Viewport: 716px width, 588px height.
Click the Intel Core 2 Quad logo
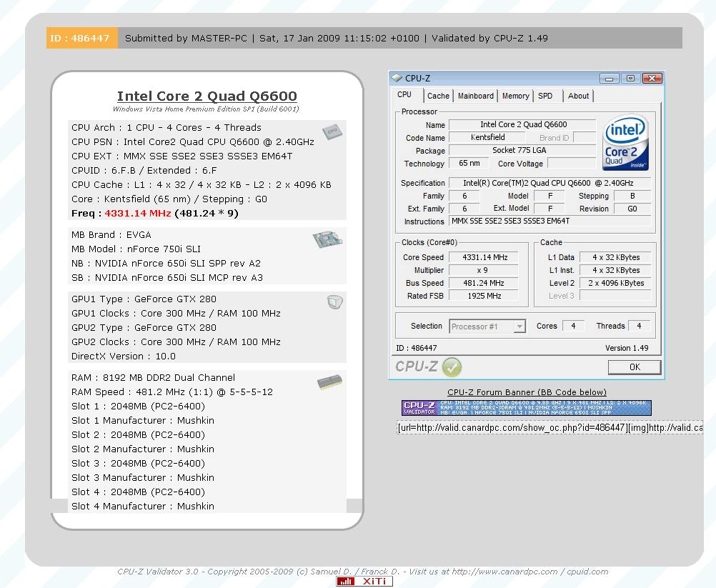(625, 142)
